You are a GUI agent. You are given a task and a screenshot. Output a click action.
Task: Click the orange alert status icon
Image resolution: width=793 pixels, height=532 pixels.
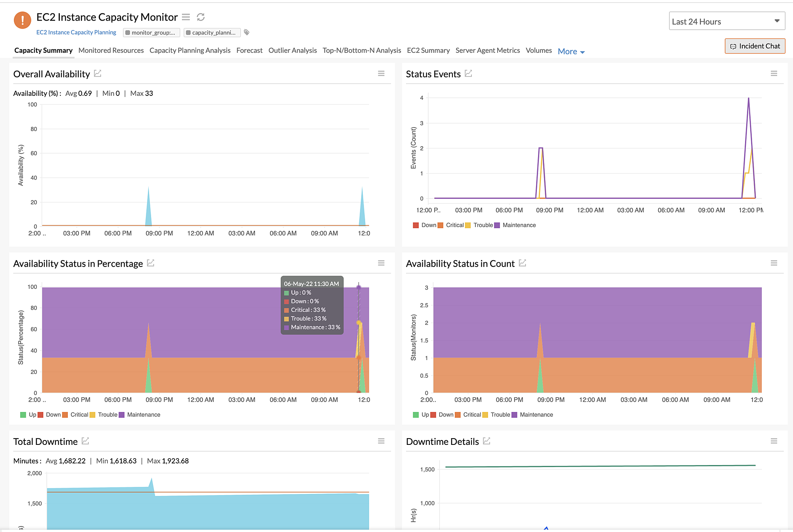click(22, 20)
